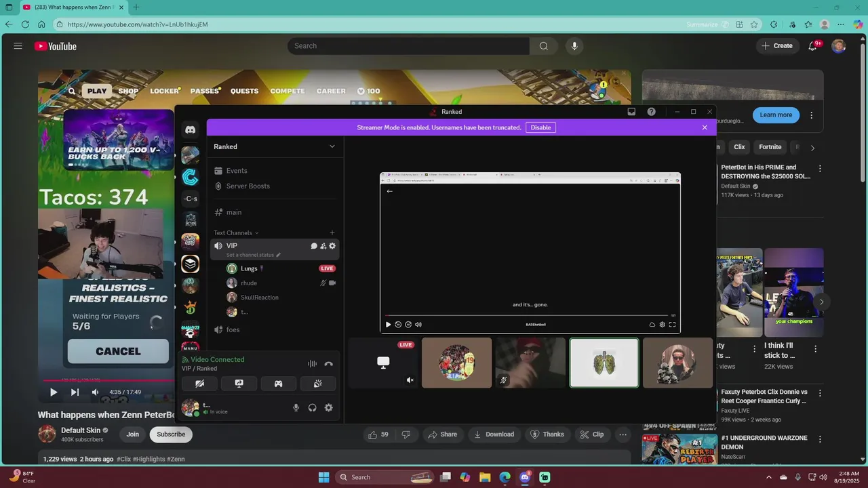Subscribe to Default Skin channel

171,434
